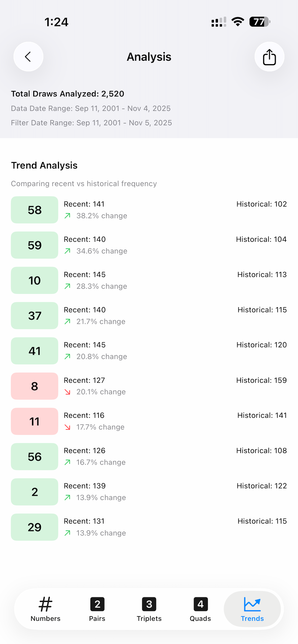Open the number 37 trend row

pos(149,316)
